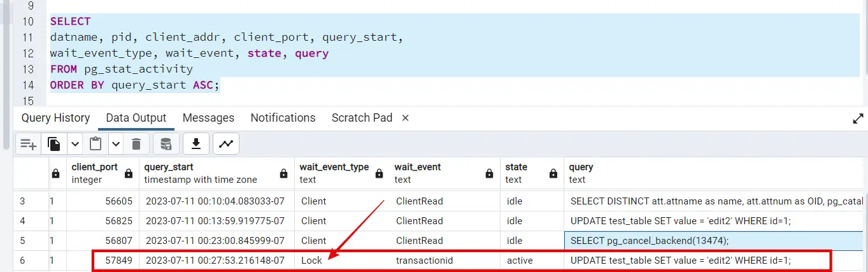
Task: Click the Paste clipboard icon
Action: (96, 144)
